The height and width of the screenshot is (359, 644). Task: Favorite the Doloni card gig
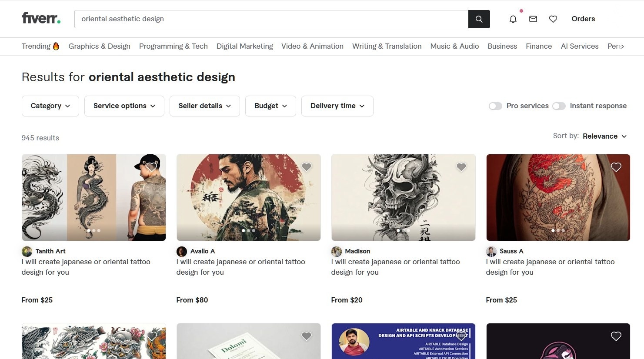tap(307, 336)
